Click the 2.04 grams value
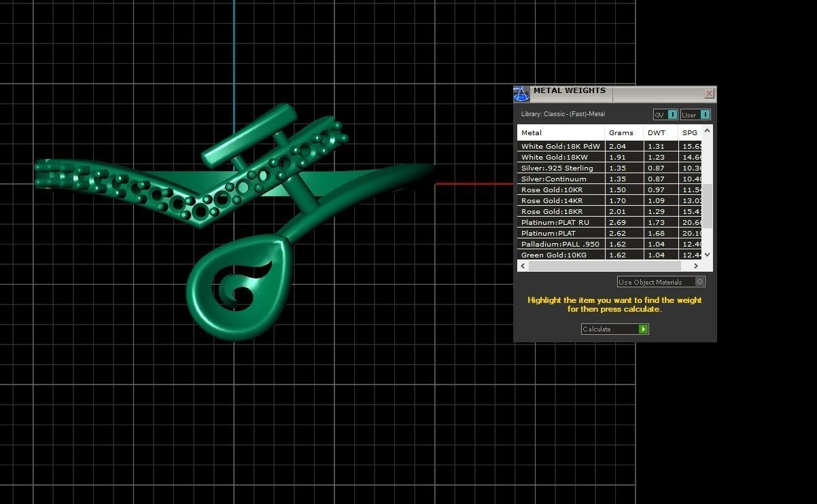Image resolution: width=817 pixels, height=504 pixels. point(617,146)
